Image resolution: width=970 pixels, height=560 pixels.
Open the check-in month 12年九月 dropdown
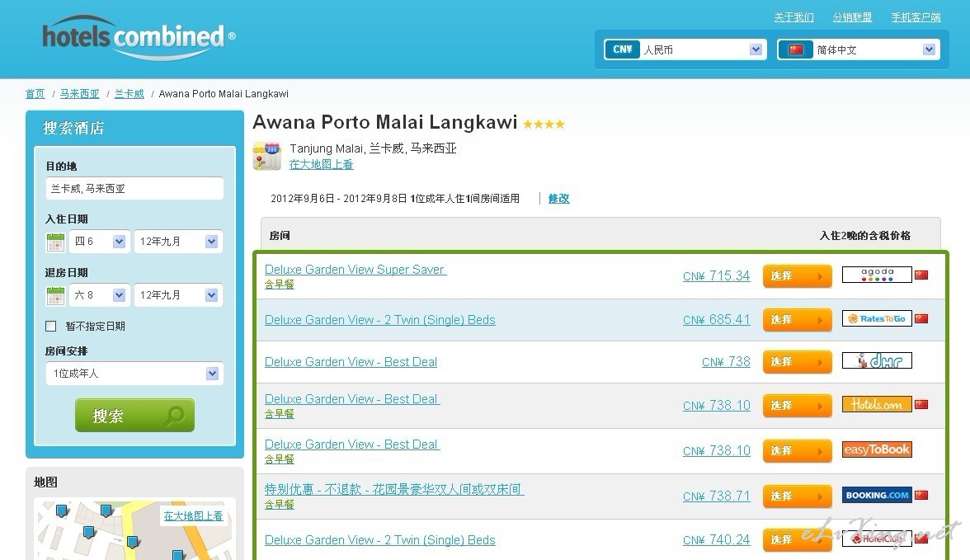tap(178, 242)
